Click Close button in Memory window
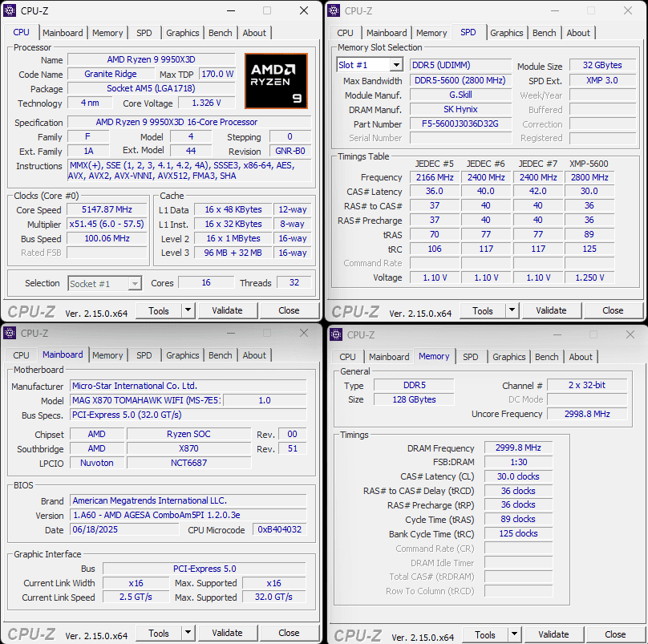Screen dimensions: 648x644 [615, 634]
